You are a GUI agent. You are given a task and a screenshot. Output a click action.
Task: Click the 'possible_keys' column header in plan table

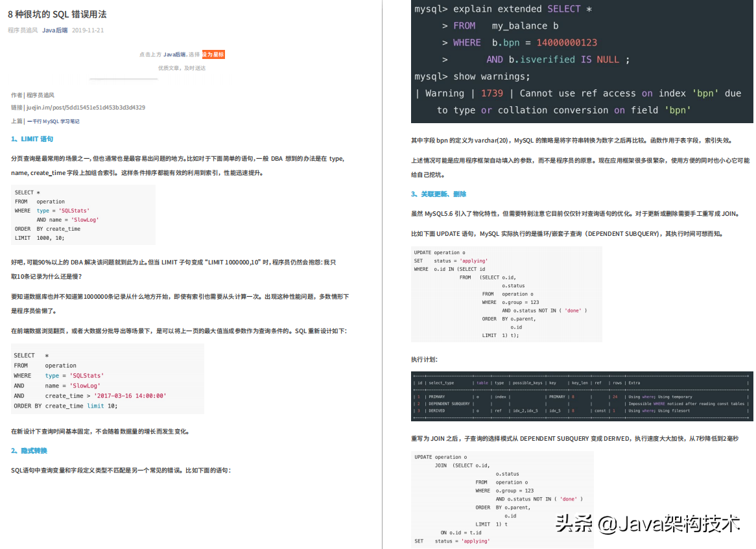point(526,383)
